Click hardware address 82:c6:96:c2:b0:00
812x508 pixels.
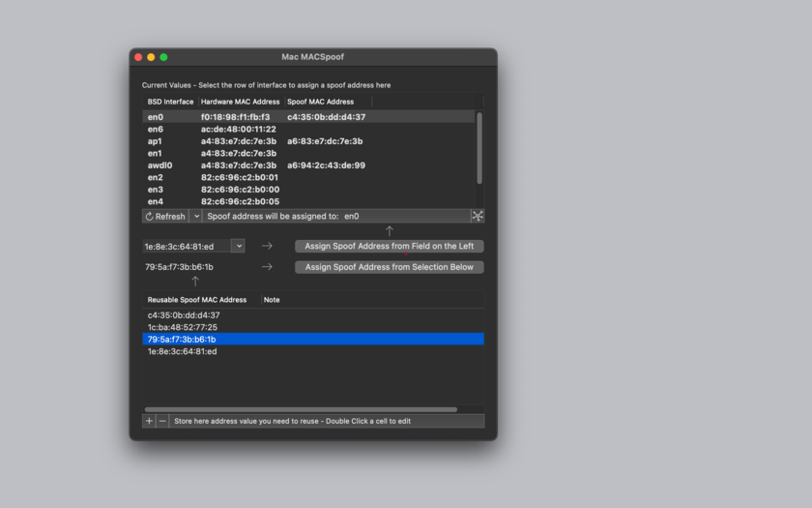(x=241, y=190)
